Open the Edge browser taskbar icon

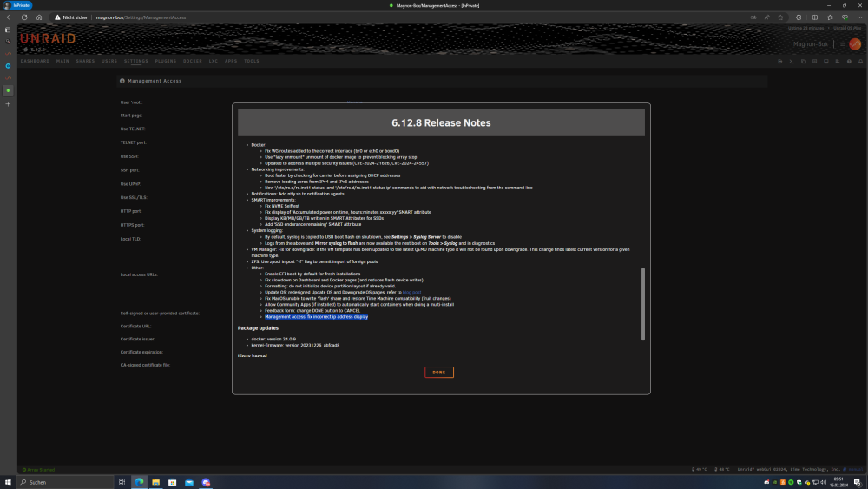[x=140, y=482]
